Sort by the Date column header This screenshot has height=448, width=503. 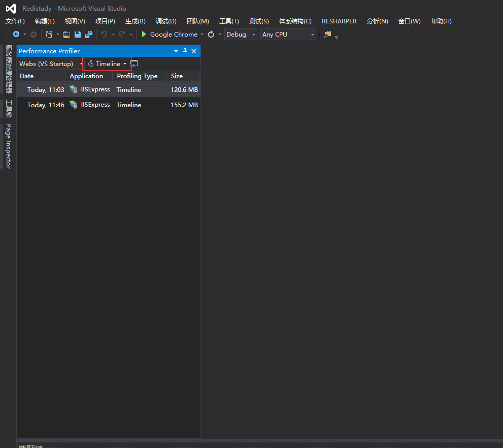pos(41,76)
